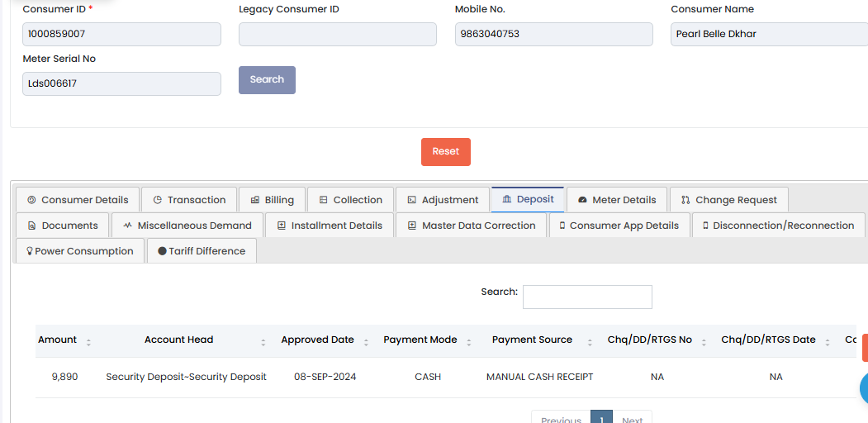Screen dimensions: 868x423
Task: Focus the Consumer ID input field
Action: (x=121, y=35)
